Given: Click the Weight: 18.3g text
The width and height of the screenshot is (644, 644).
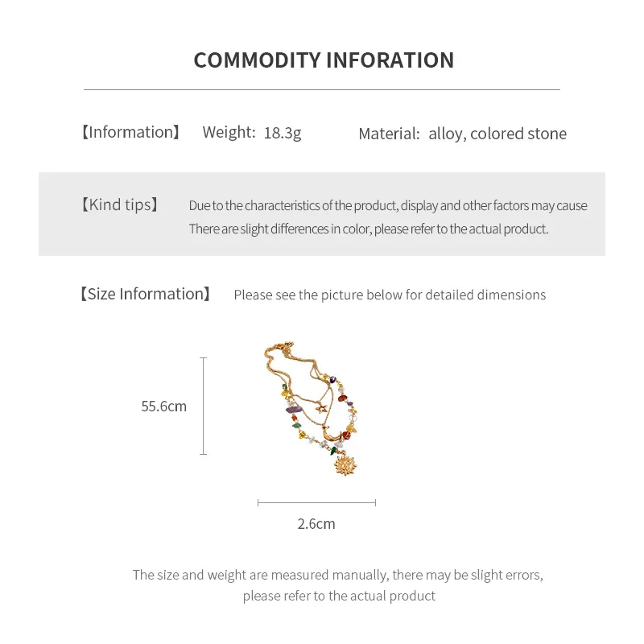Looking at the screenshot, I should (x=252, y=133).
